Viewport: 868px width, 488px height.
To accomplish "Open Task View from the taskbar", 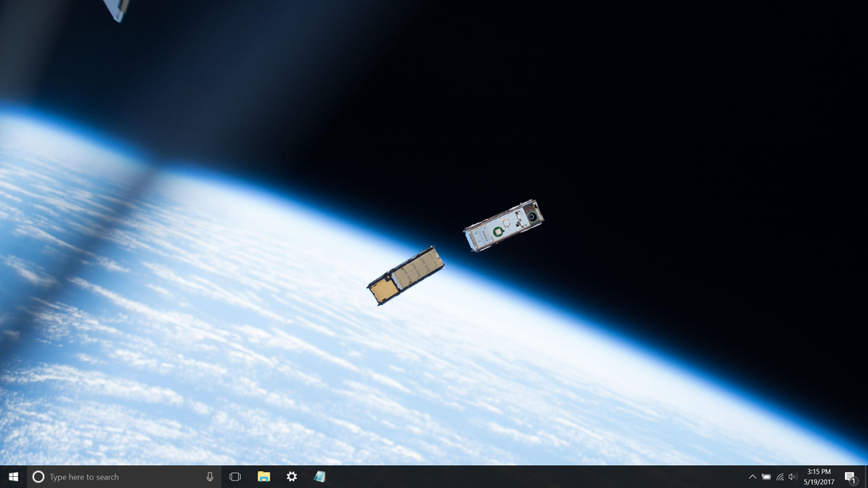I will [236, 477].
